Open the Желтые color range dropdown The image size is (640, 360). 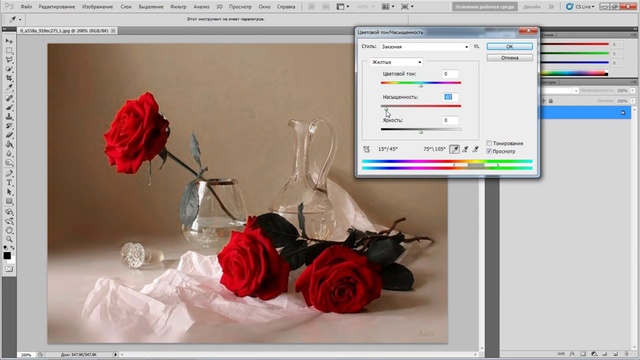(396, 62)
